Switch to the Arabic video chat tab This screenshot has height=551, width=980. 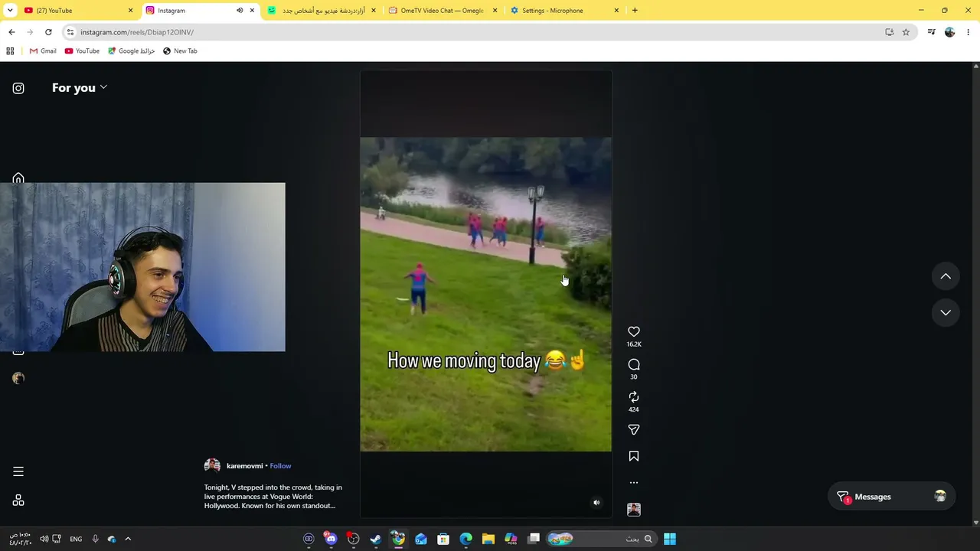(x=322, y=11)
